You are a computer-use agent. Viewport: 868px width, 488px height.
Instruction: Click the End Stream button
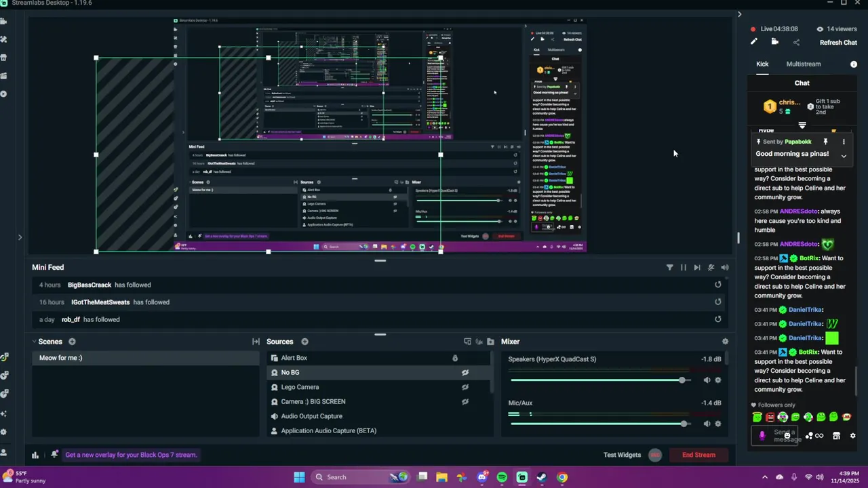click(x=698, y=455)
